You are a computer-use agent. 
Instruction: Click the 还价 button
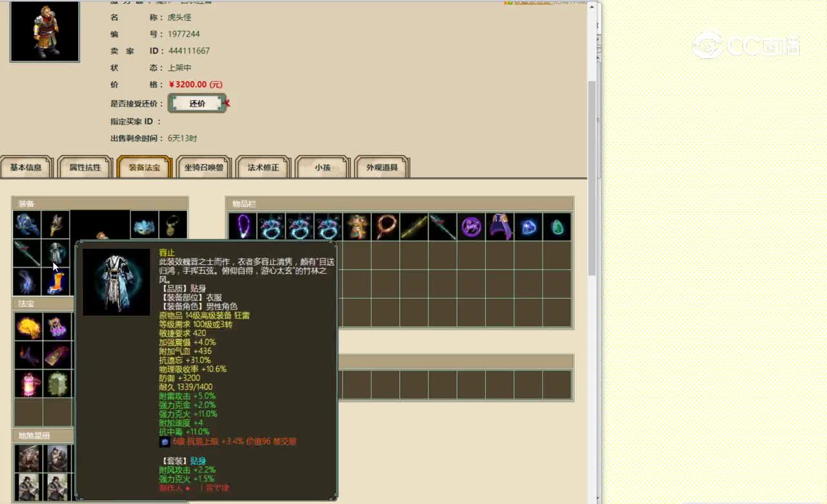click(197, 103)
